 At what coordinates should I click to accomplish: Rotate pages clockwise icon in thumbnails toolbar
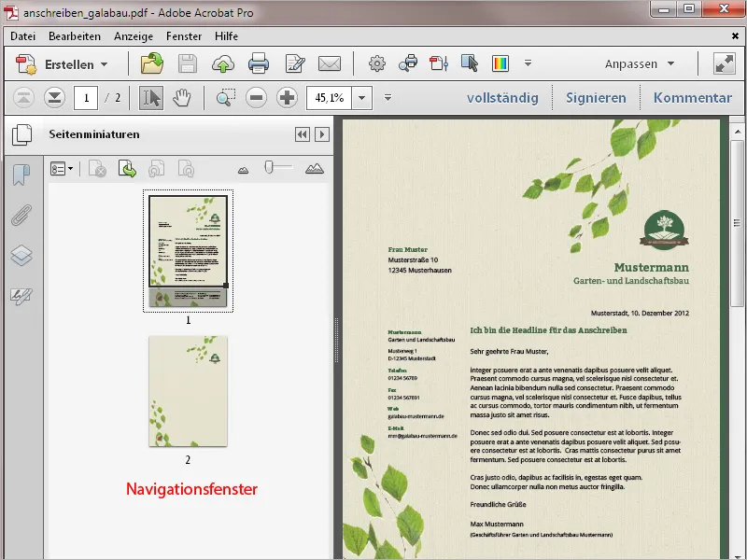[186, 169]
